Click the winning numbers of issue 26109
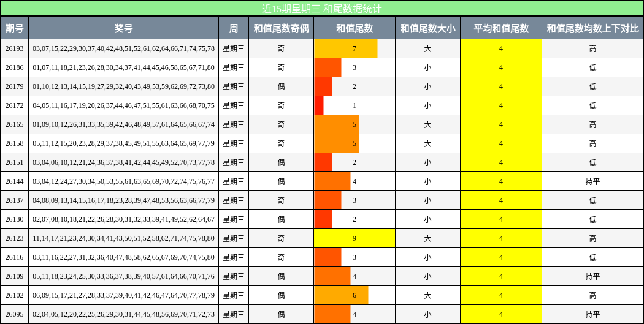 click(124, 276)
